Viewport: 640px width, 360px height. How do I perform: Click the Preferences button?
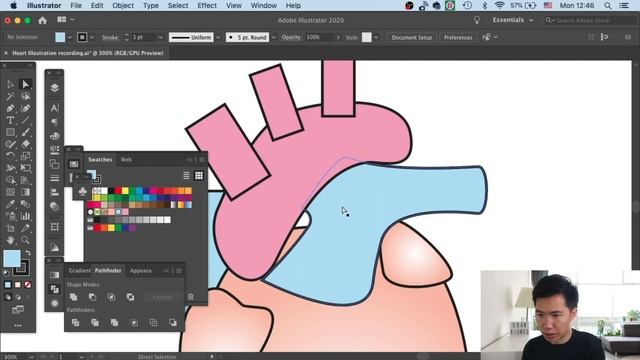tap(458, 37)
